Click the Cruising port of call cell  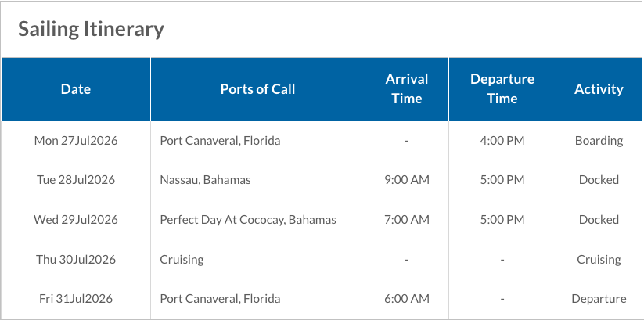pyautogui.click(x=182, y=260)
